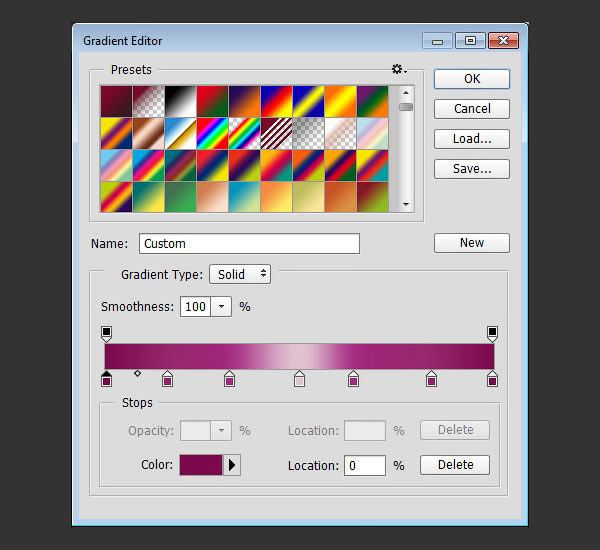The image size is (600, 550).
Task: Click the Save... button
Action: click(x=472, y=169)
